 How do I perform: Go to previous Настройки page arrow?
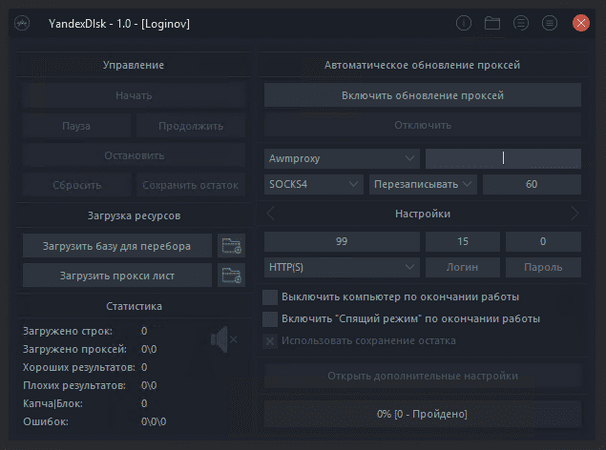click(271, 213)
